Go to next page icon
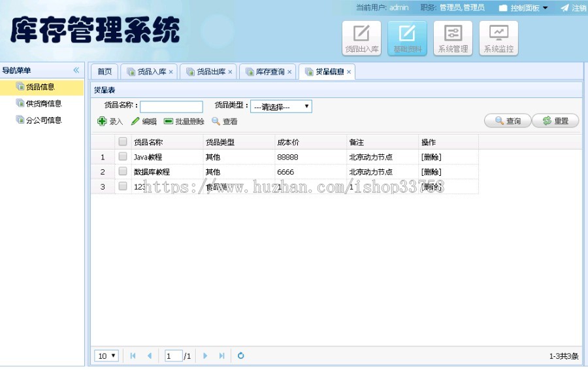588x370 pixels. pyautogui.click(x=204, y=356)
